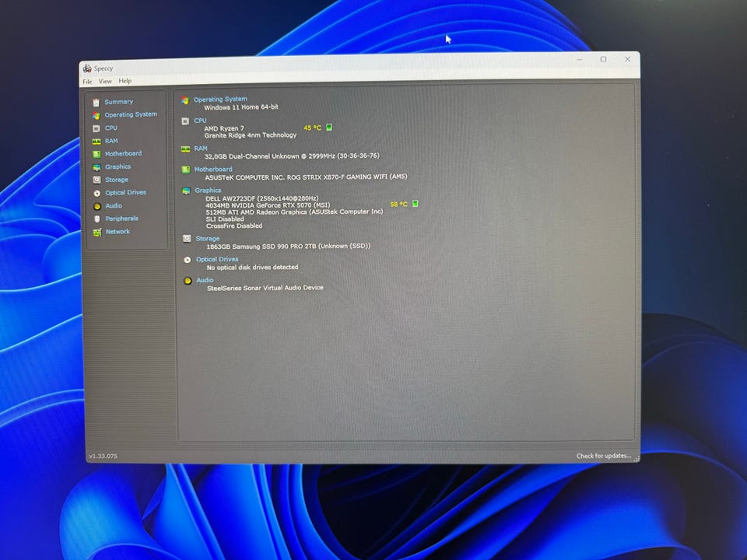Click the Optical Drives disc icon in the summary pane
The height and width of the screenshot is (560, 747).
(188, 260)
